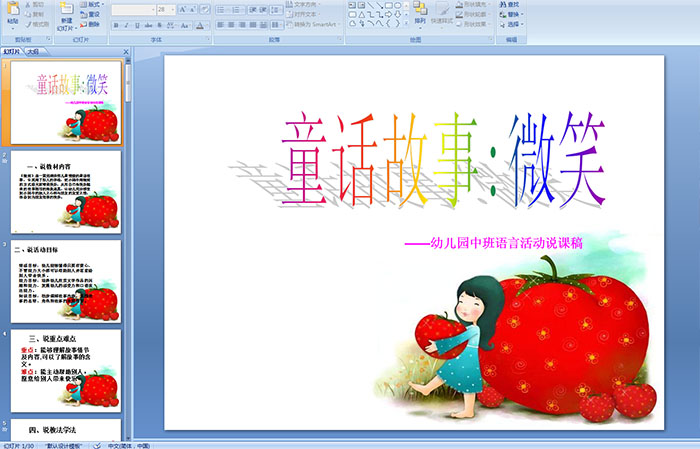This screenshot has width=700, height=449.
Task: Click spell check icon in status bar
Action: pyautogui.click(x=96, y=445)
